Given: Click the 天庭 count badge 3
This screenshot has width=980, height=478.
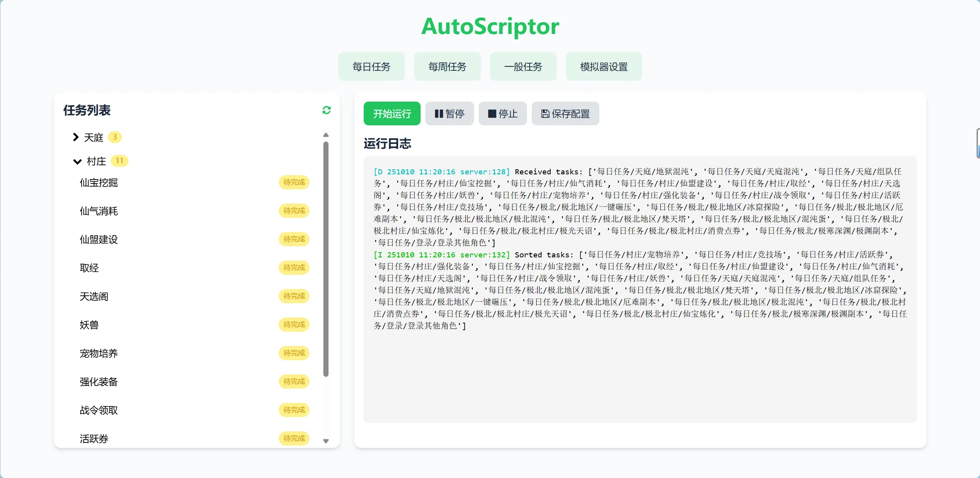Looking at the screenshot, I should pyautogui.click(x=115, y=137).
